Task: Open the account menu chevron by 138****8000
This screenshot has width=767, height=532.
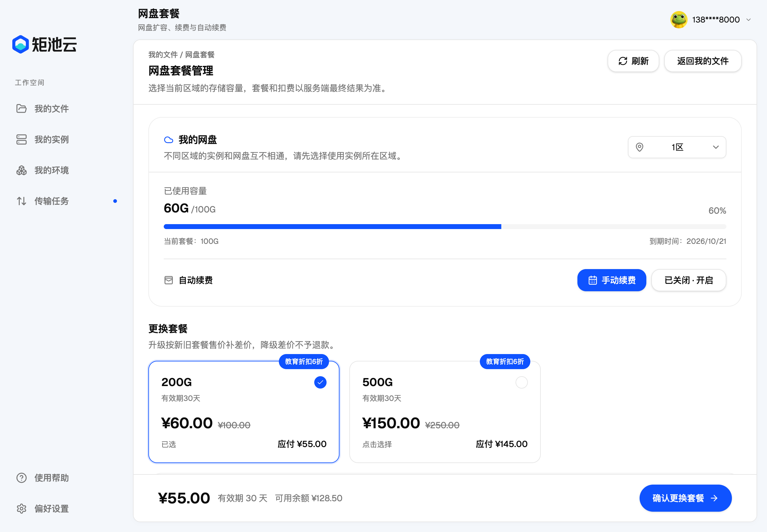Action: [748, 20]
